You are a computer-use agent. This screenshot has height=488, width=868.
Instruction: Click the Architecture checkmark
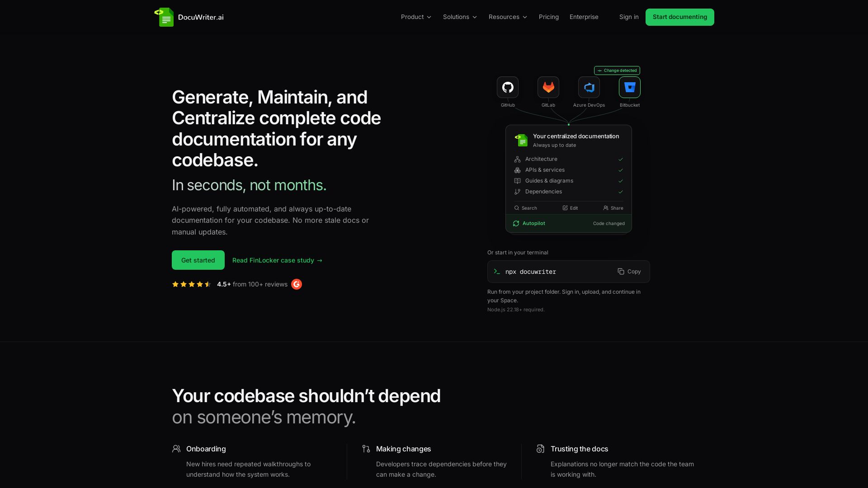(621, 159)
